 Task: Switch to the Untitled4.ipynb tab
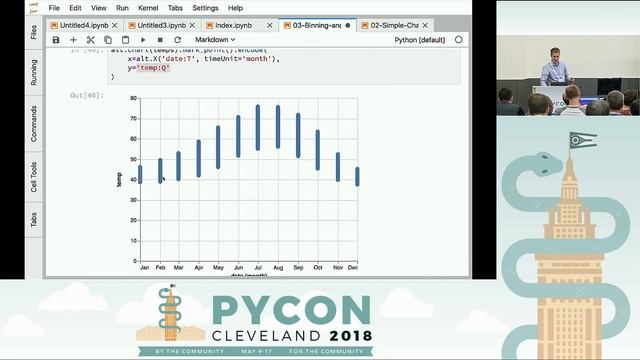[84, 25]
